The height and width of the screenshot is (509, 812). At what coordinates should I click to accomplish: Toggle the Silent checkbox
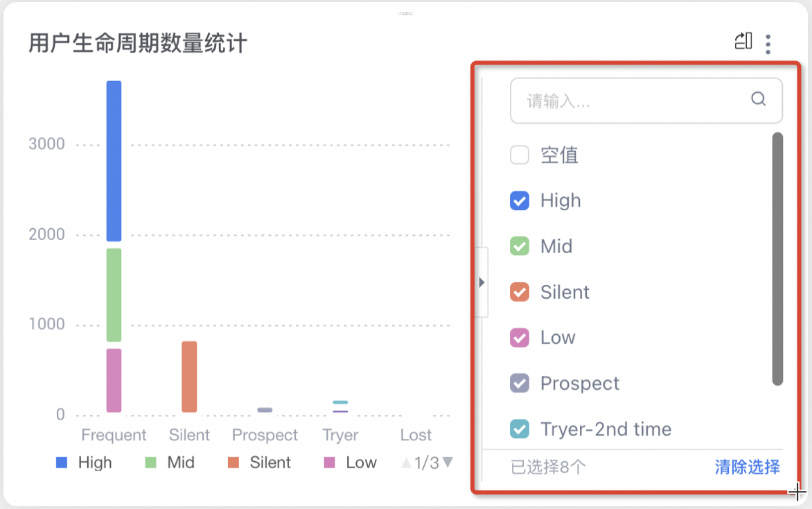(520, 292)
